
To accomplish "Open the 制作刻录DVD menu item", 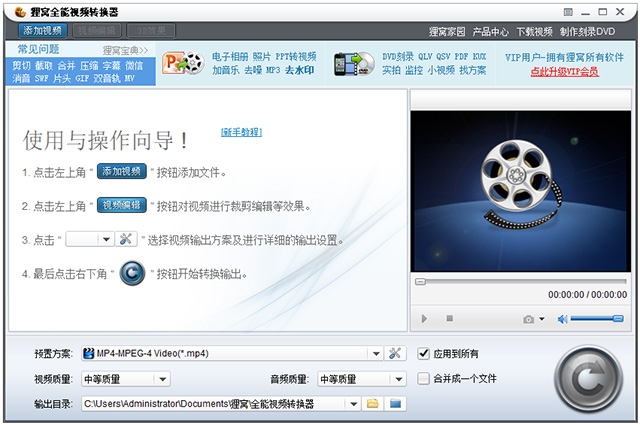I will pos(587,31).
